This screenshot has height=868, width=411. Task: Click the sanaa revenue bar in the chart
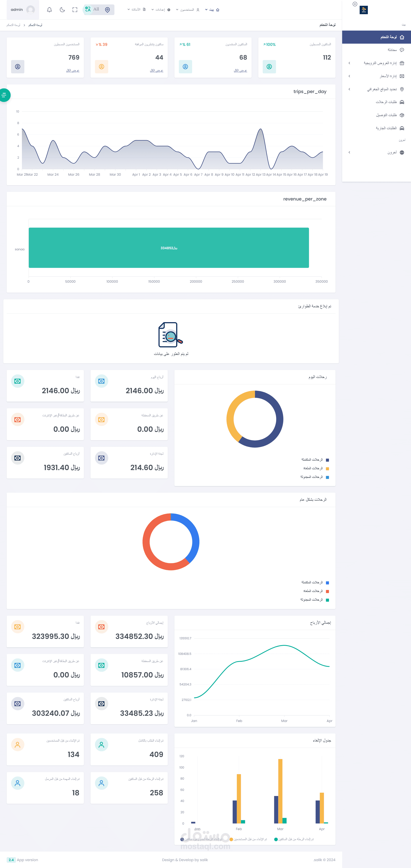point(169,248)
